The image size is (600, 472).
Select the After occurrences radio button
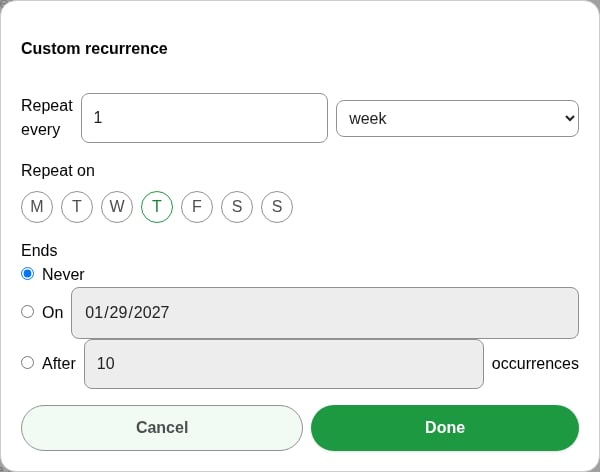(28, 363)
